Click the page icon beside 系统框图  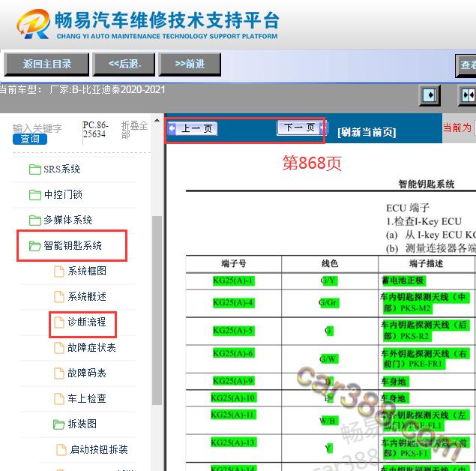pyautogui.click(x=59, y=271)
